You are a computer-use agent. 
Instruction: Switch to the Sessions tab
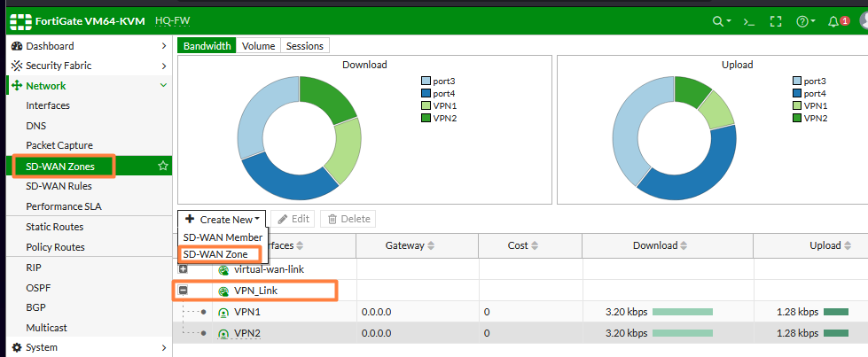tap(305, 46)
